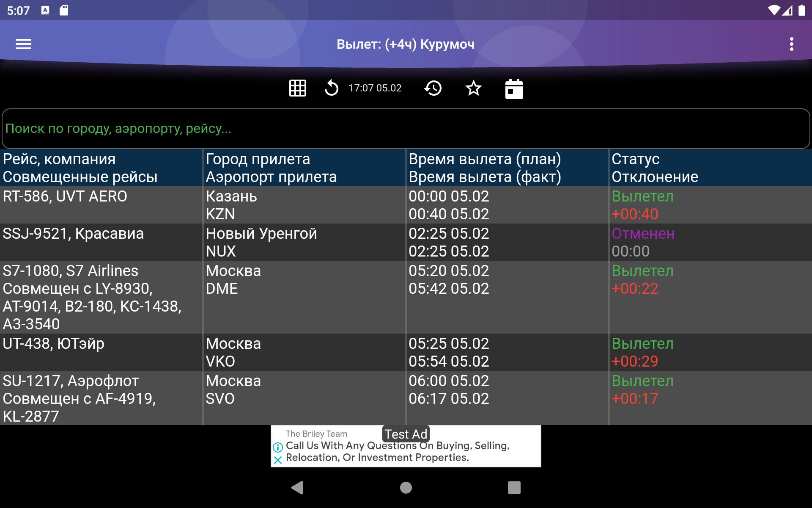This screenshot has height=508, width=812.
Task: Close the Briley Team ad
Action: (278, 460)
